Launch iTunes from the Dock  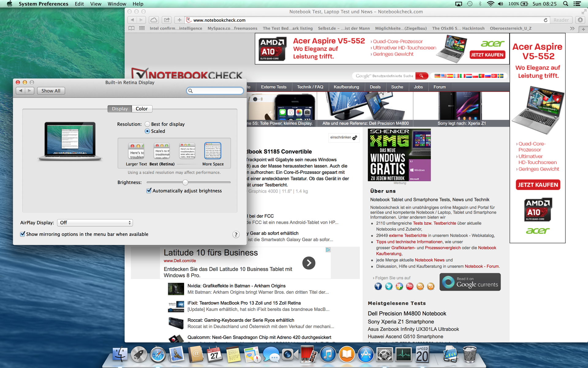pyautogui.click(x=328, y=355)
